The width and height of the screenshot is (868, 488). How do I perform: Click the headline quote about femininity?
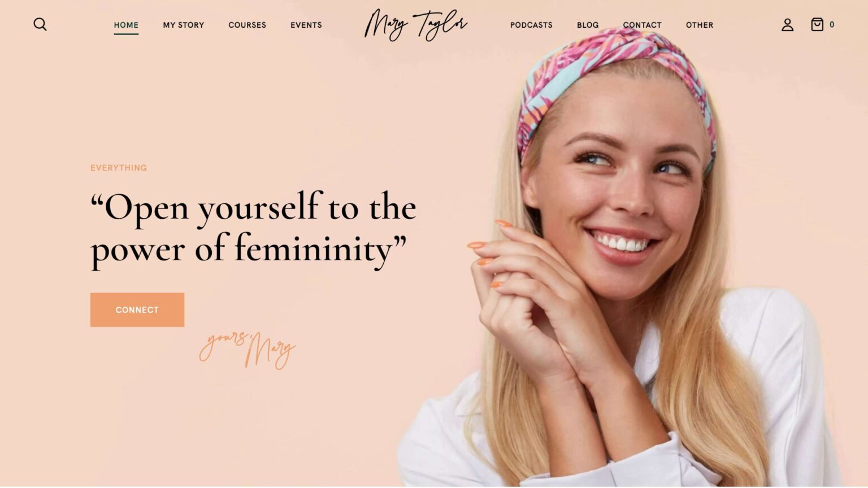[253, 229]
